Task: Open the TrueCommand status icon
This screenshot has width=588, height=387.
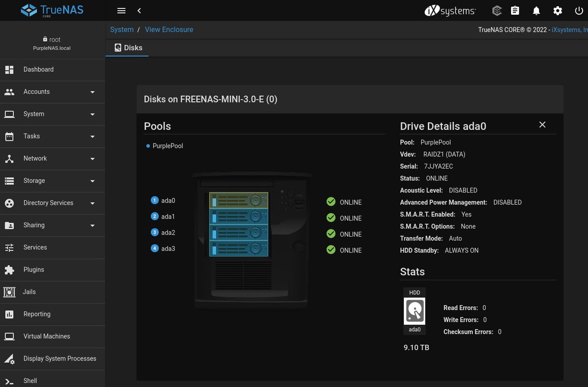Action: [497, 11]
